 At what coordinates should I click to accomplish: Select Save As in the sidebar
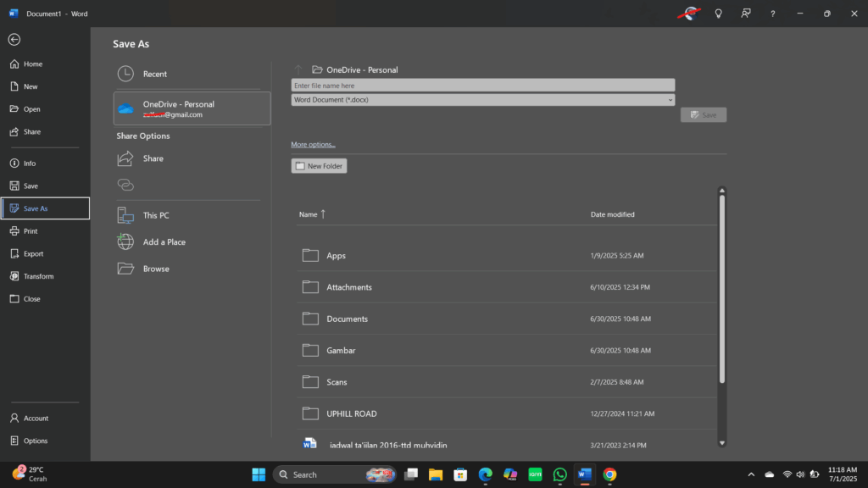[x=45, y=208]
